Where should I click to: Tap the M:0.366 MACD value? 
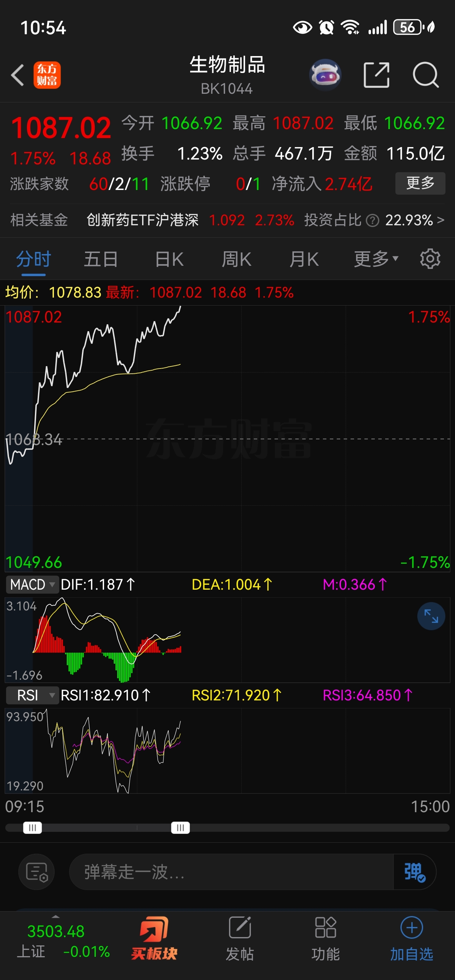(x=355, y=584)
